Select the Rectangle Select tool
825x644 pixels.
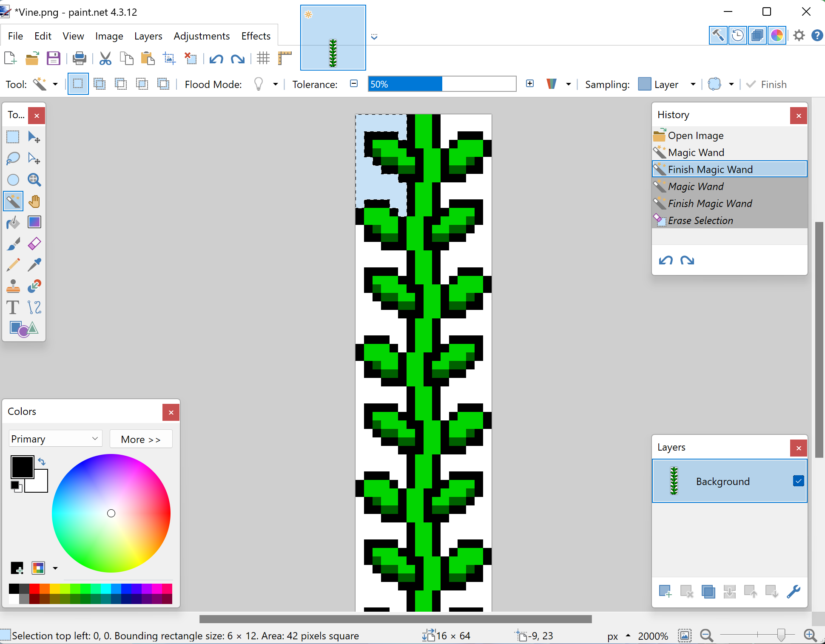point(13,137)
